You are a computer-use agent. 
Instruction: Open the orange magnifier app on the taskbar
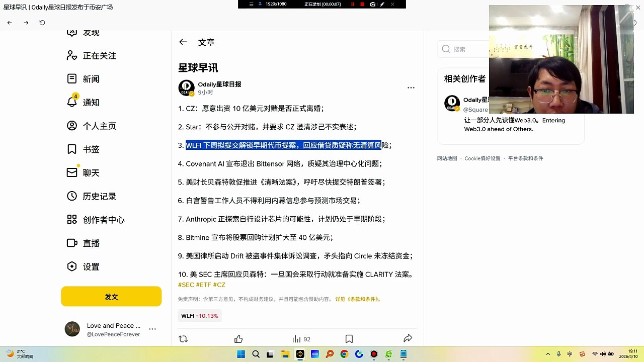pos(330,354)
